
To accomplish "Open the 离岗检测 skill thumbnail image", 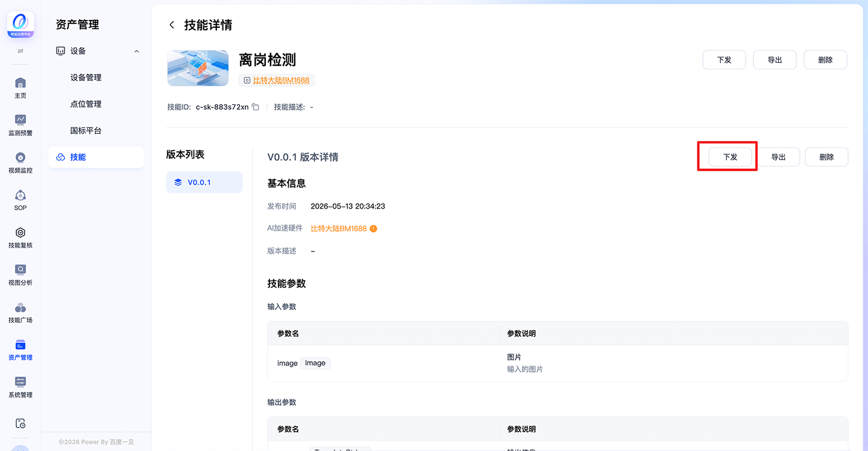I will 198,68.
